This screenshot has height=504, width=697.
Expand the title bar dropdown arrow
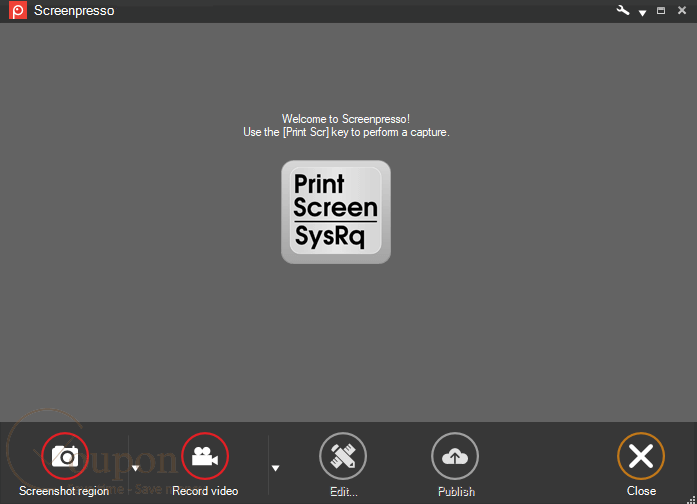pos(642,13)
